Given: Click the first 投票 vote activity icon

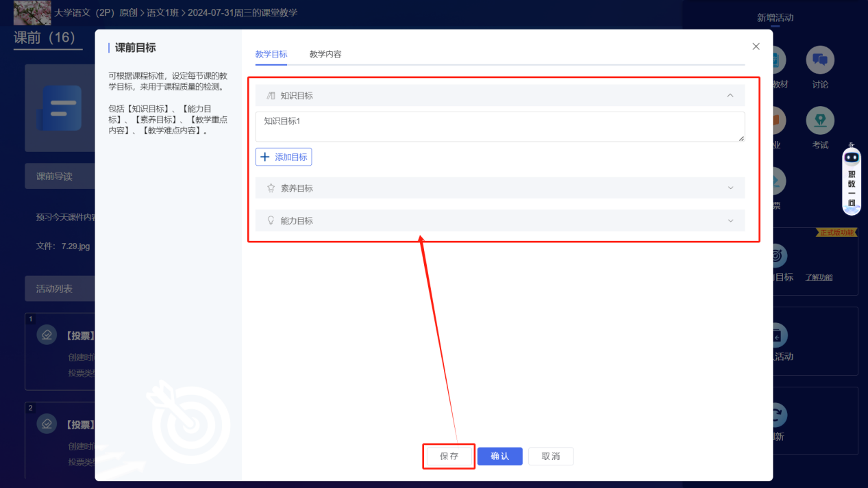Looking at the screenshot, I should [47, 335].
